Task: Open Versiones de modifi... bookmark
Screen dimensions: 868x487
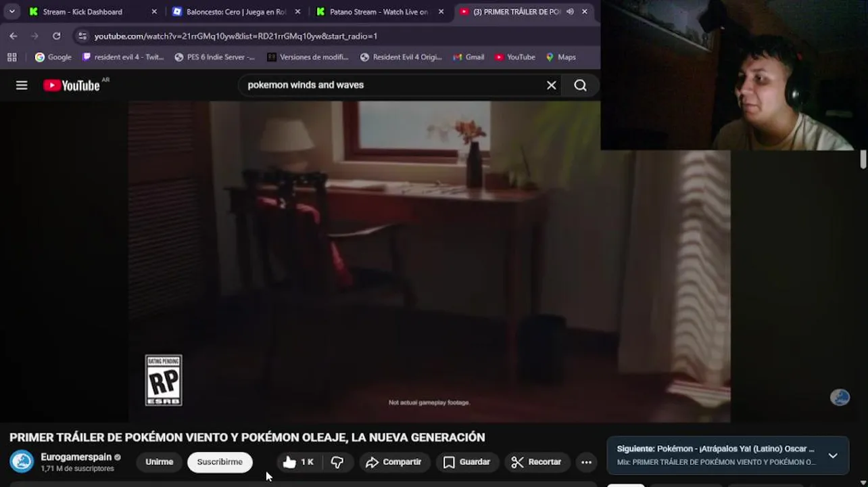Action: click(x=308, y=57)
